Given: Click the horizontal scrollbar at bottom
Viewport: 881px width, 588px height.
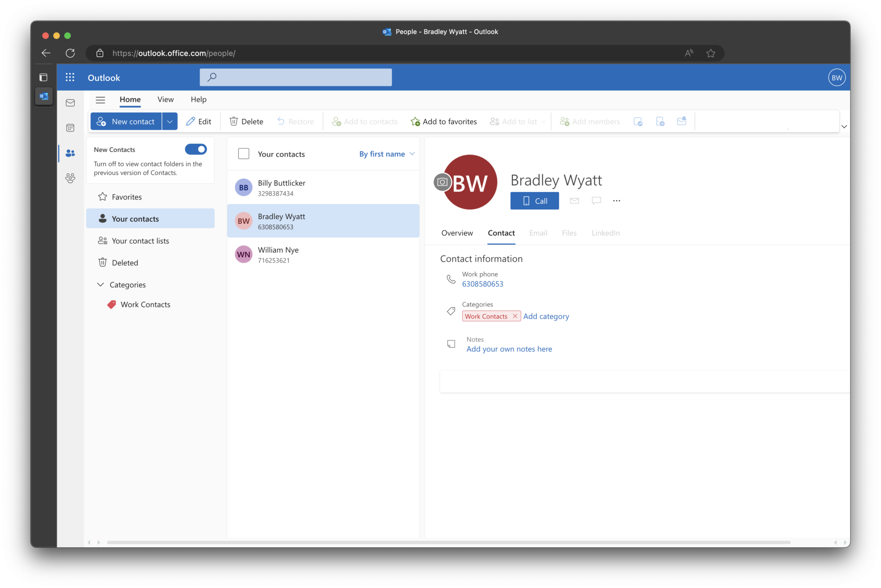Looking at the screenshot, I should (x=449, y=542).
